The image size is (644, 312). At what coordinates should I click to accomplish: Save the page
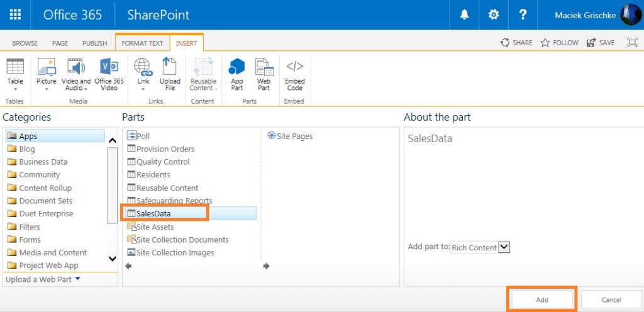[x=601, y=43]
